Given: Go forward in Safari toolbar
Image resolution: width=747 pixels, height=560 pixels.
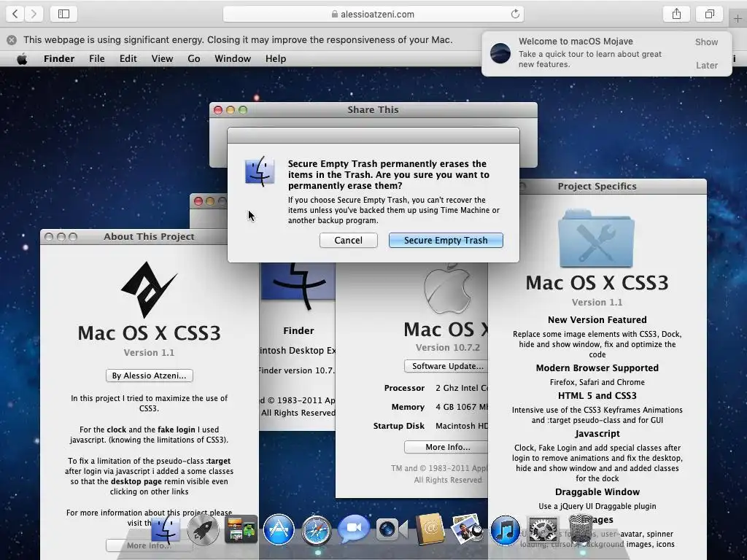Looking at the screenshot, I should (34, 14).
